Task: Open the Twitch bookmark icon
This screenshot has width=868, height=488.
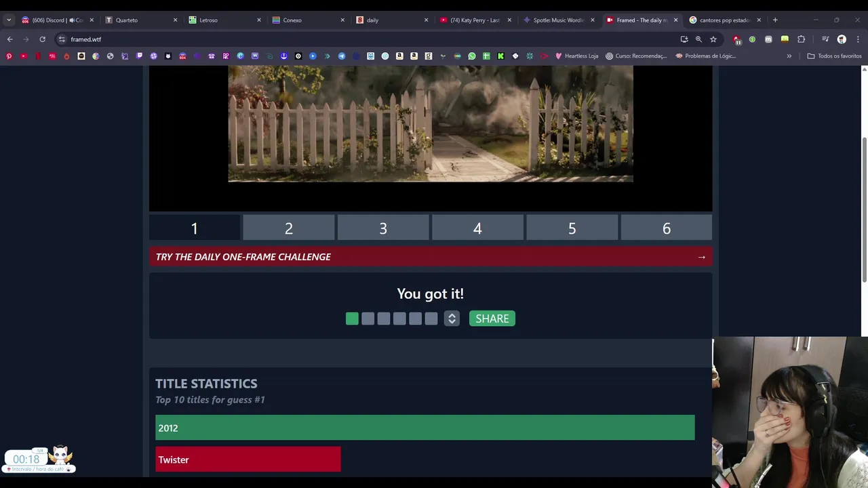Action: point(139,56)
